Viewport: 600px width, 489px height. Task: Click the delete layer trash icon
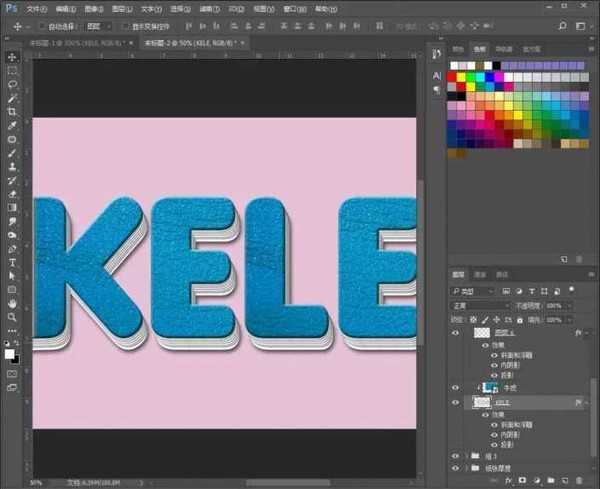coord(580,480)
